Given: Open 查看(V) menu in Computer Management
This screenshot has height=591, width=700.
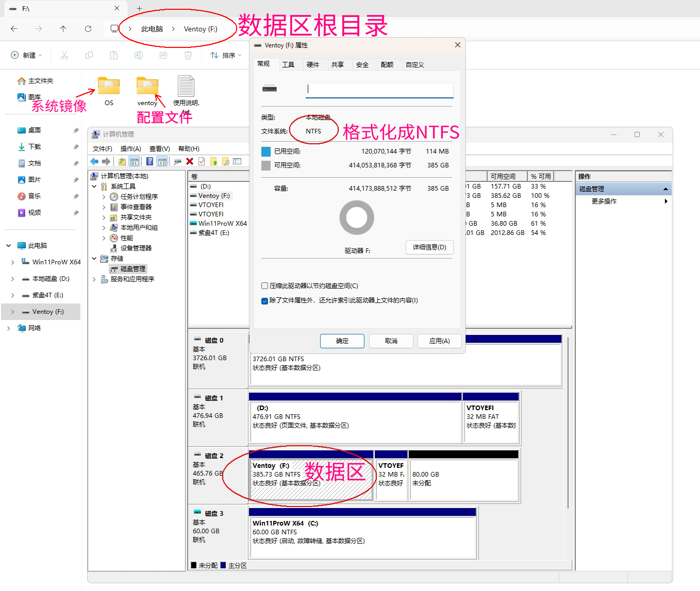Looking at the screenshot, I should pos(160,149).
